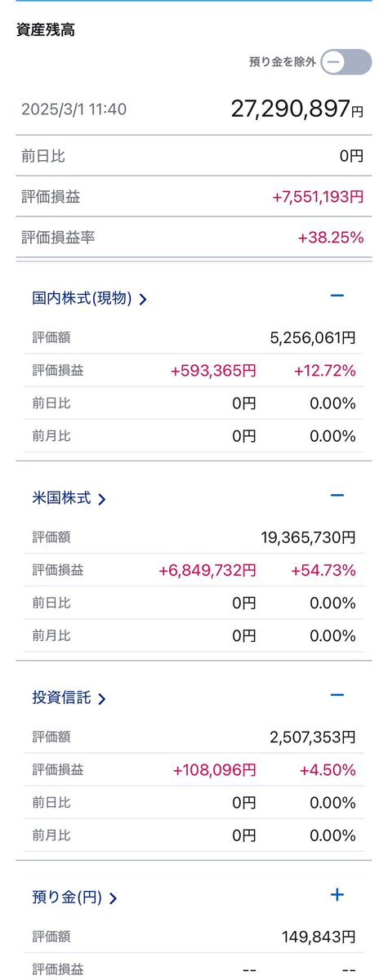Click the chevron next to 投資信託

point(101,699)
